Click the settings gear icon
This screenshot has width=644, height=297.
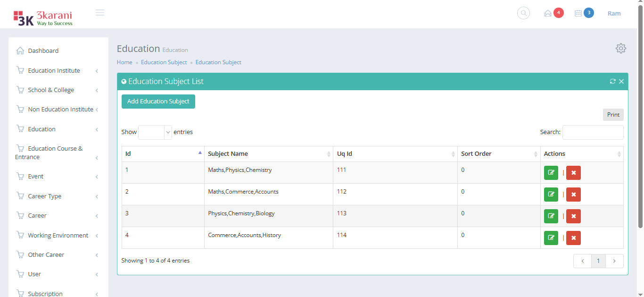pyautogui.click(x=621, y=48)
